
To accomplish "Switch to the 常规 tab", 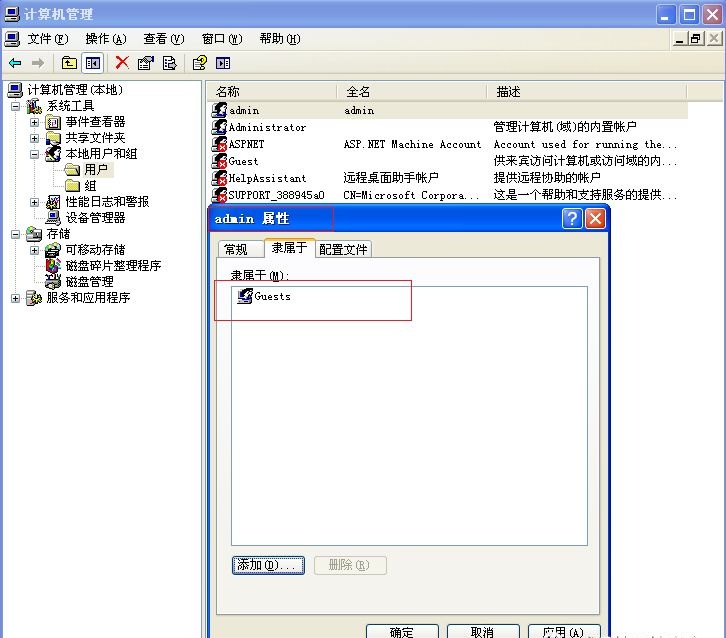I will [x=236, y=249].
